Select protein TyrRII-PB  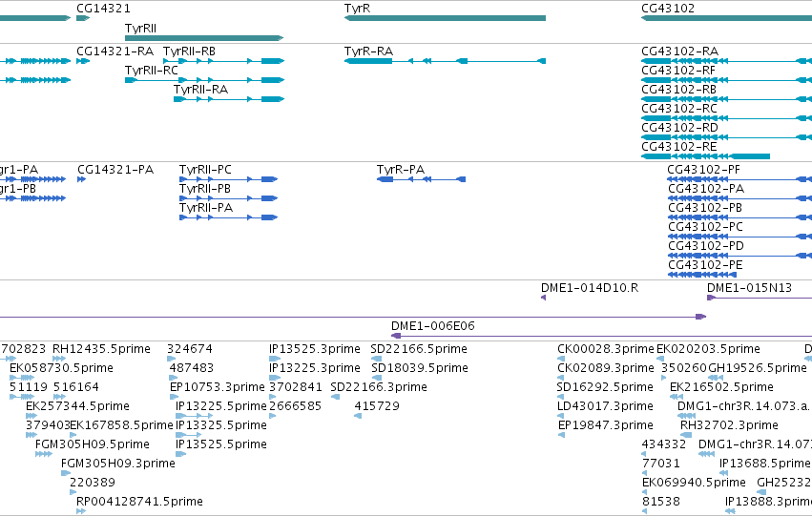[x=205, y=189]
